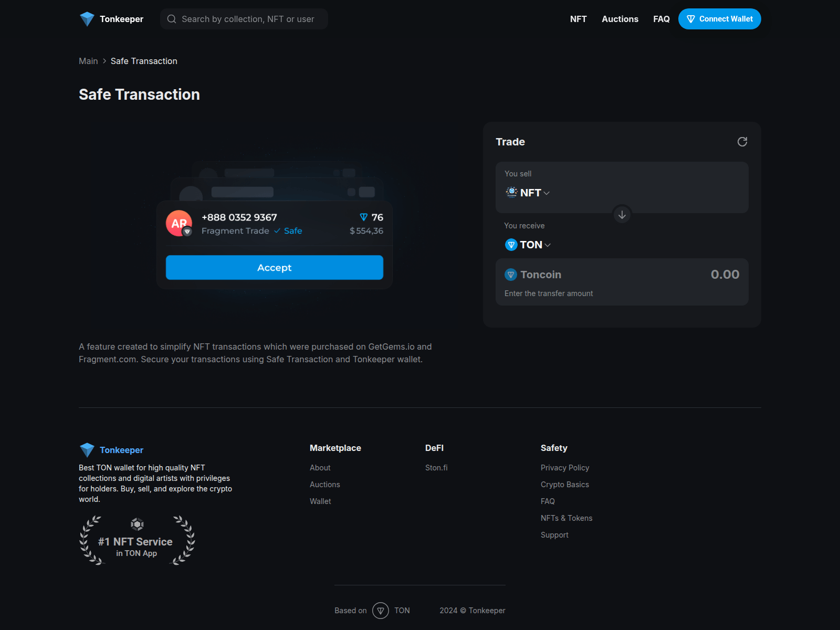This screenshot has width=840, height=630.
Task: Open FAQ from the top navigation
Action: 661,19
